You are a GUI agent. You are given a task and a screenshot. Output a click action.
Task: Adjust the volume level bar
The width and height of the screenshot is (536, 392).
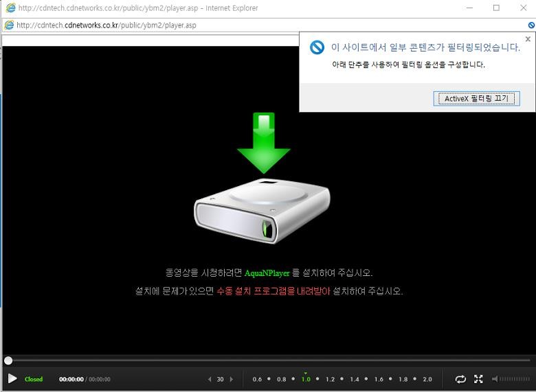click(515, 379)
